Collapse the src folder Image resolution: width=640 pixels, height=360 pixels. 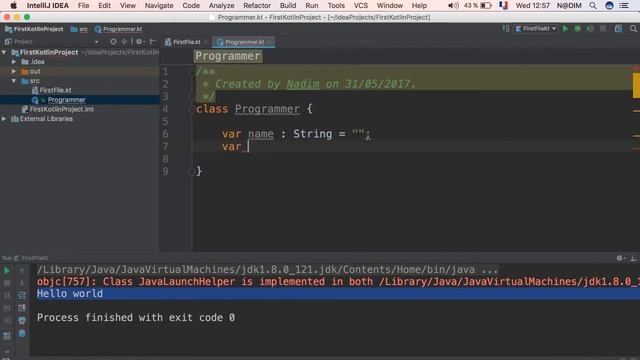[14, 81]
